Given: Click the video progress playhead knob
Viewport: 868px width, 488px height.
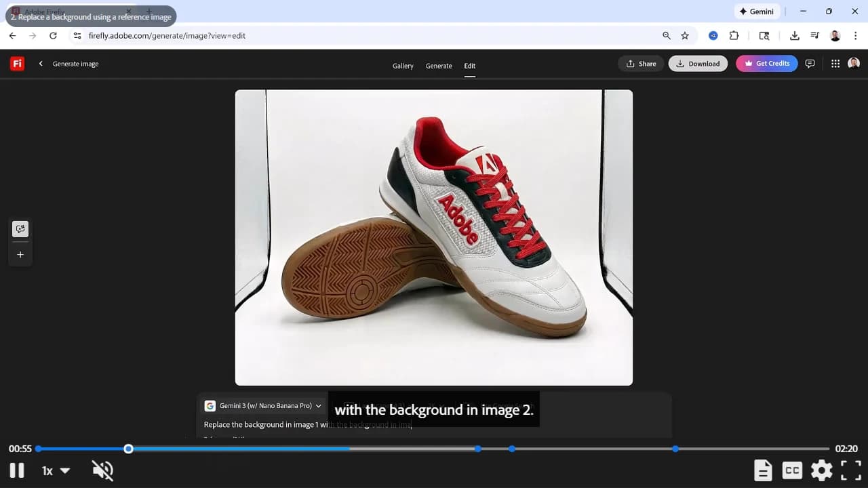Looking at the screenshot, I should pyautogui.click(x=128, y=449).
